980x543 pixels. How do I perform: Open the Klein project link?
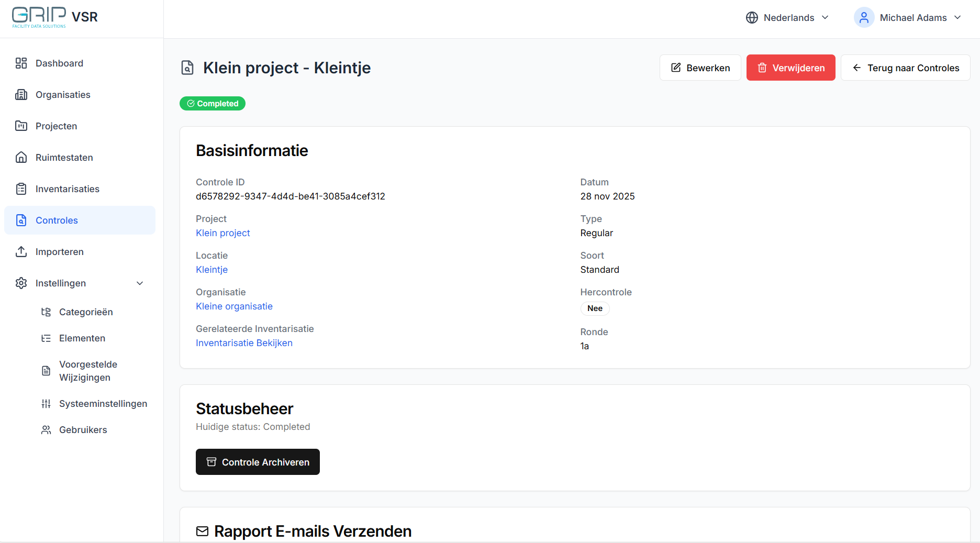pyautogui.click(x=223, y=233)
